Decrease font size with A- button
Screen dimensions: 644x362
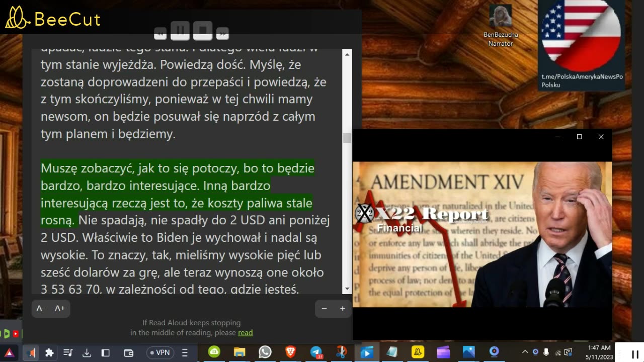point(41,308)
